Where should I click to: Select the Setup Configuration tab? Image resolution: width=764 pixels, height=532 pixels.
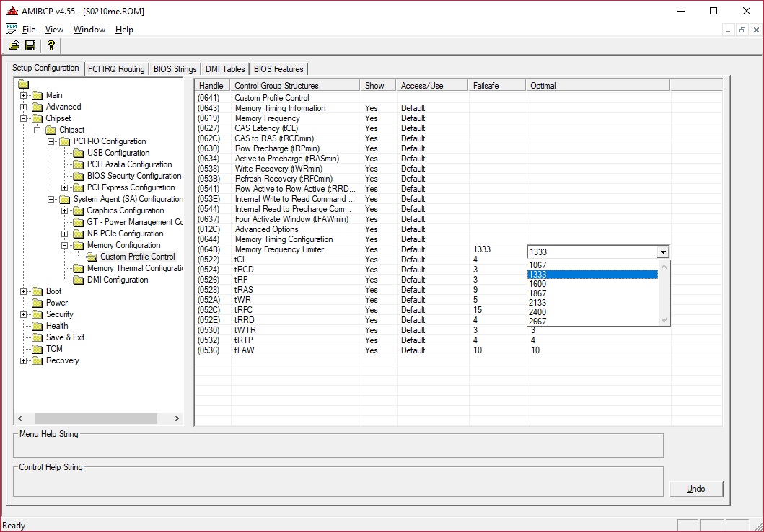click(45, 68)
